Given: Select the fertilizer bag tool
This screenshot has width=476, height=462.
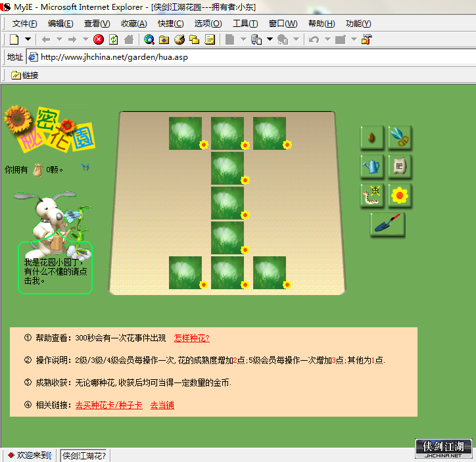Looking at the screenshot, I should 400,166.
